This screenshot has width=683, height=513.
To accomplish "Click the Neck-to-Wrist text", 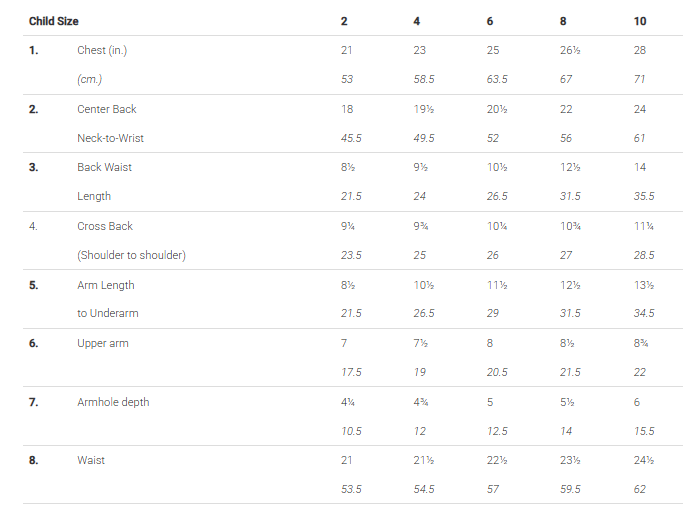I will click(x=109, y=138).
